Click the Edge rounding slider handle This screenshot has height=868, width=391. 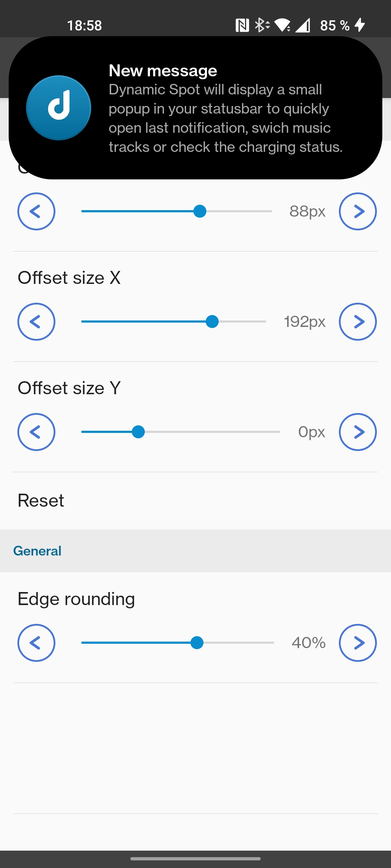[197, 643]
